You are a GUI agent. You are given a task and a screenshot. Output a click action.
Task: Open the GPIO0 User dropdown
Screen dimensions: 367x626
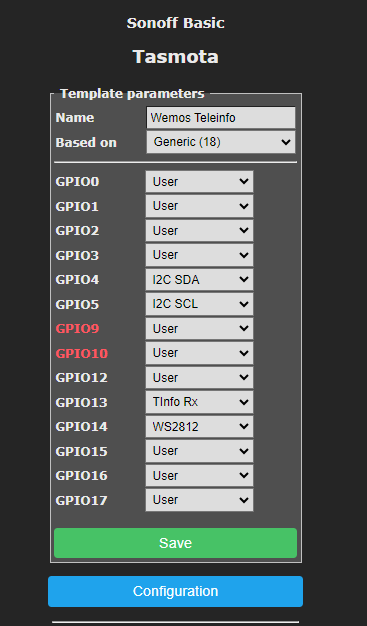[x=199, y=182]
